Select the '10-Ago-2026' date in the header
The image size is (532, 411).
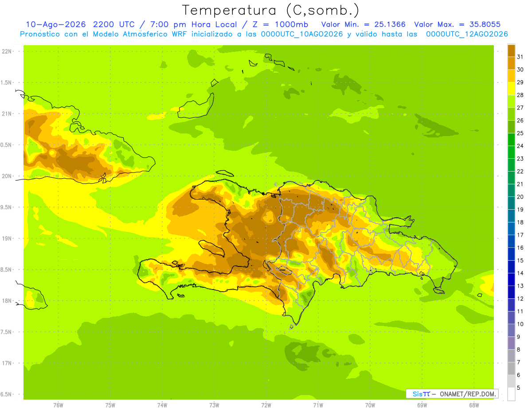[56, 24]
